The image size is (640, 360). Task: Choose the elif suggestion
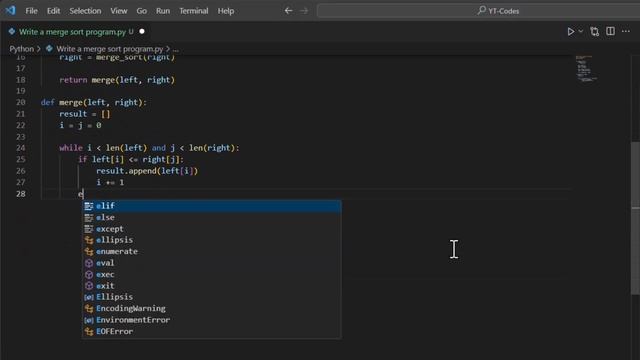click(x=211, y=206)
